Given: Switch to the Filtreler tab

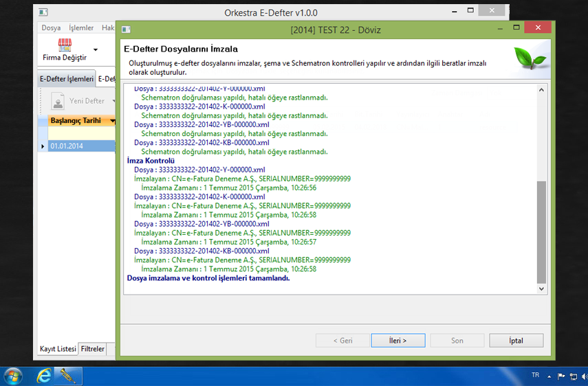Looking at the screenshot, I should point(93,349).
